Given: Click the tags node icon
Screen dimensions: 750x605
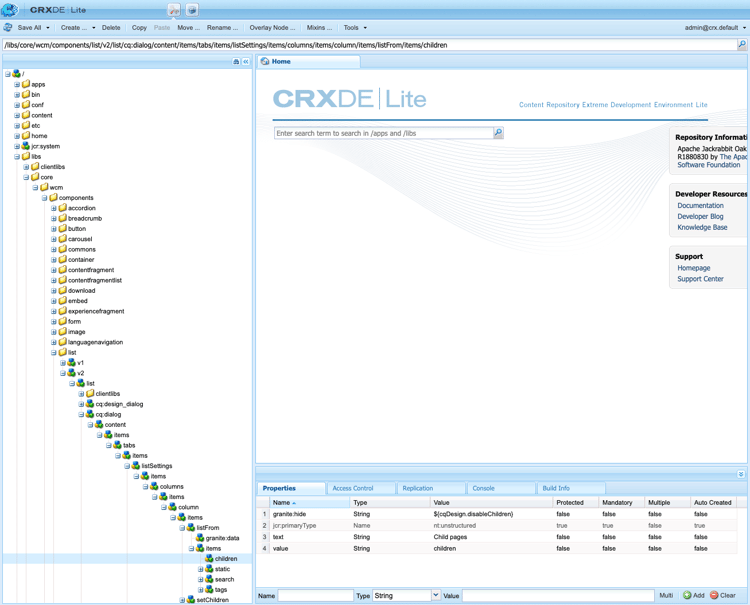Looking at the screenshot, I should pos(210,589).
